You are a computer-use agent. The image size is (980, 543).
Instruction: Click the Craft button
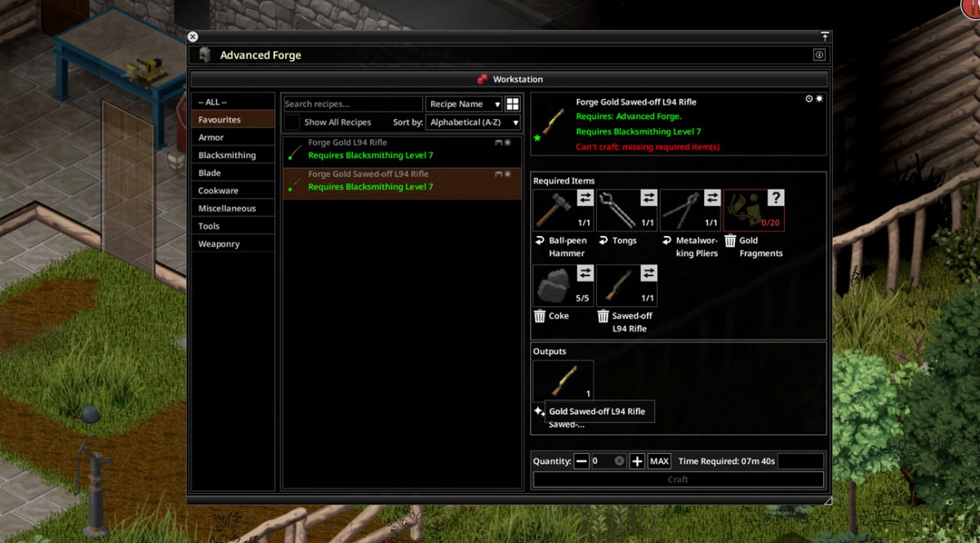tap(678, 479)
